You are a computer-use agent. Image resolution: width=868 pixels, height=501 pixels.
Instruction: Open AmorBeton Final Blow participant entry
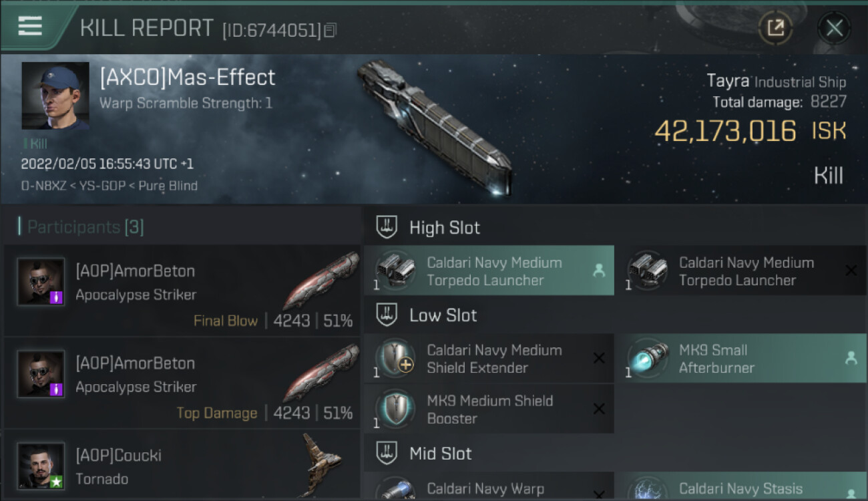pos(182,291)
